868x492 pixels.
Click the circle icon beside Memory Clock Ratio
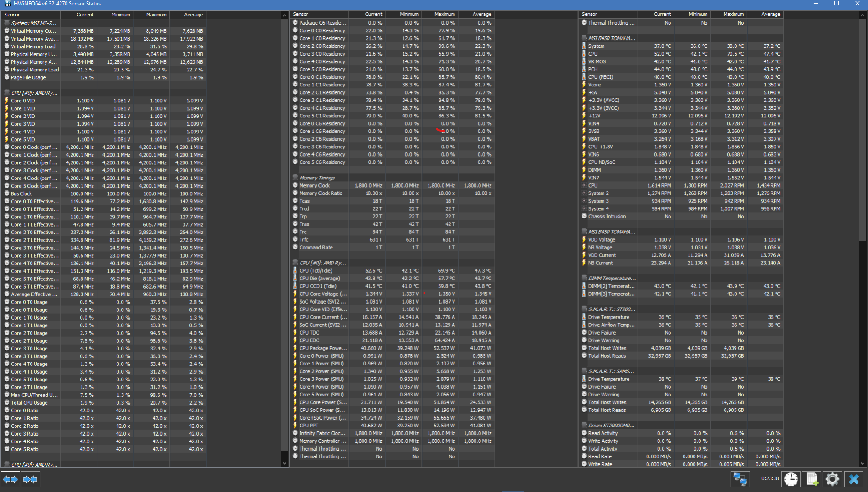click(295, 193)
